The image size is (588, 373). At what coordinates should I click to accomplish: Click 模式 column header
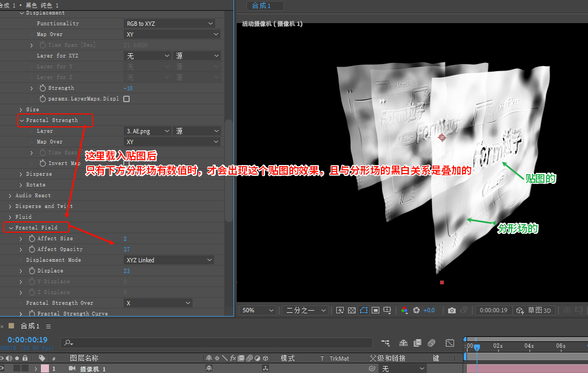pos(288,358)
